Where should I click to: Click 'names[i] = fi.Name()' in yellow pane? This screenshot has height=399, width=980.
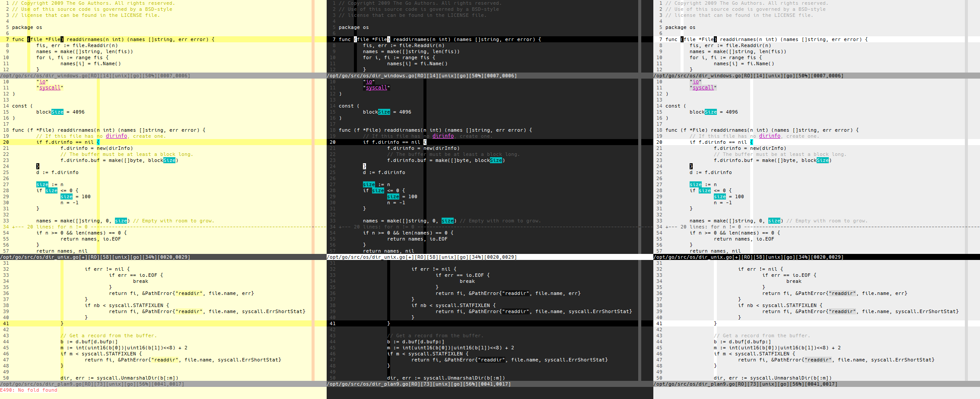click(x=91, y=63)
